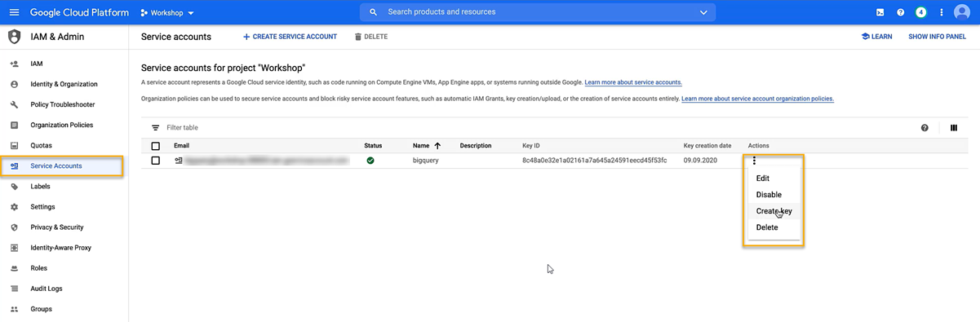Open the top bar three-dot settings menu

pos(941,13)
